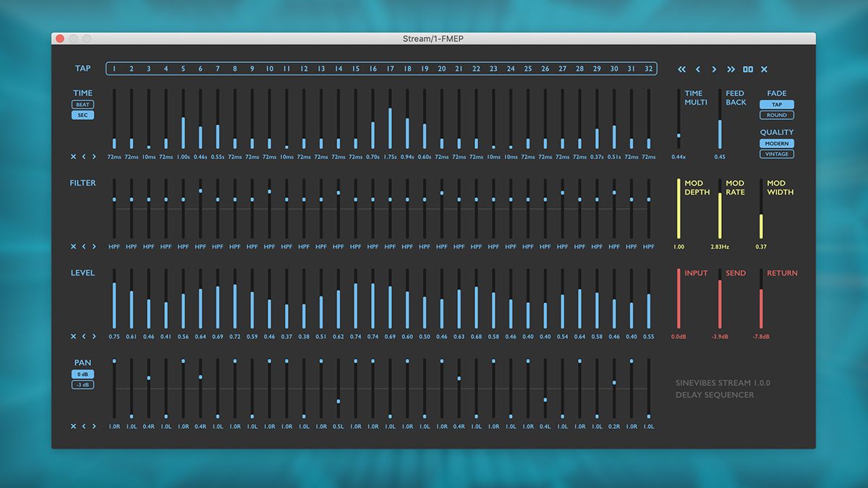The height and width of the screenshot is (488, 868).
Task: Click the right chevron icon in the LEVEL row
Action: point(93,336)
